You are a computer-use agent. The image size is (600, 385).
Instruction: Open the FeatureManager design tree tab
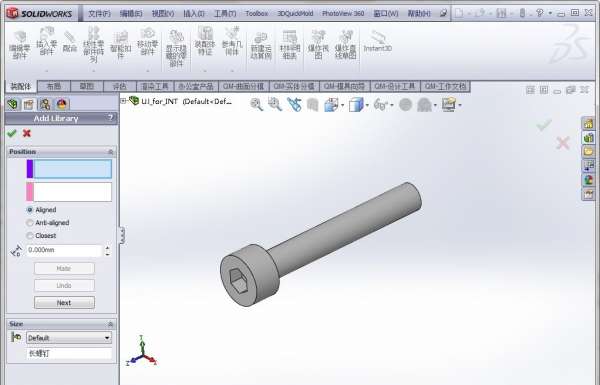tap(12, 104)
